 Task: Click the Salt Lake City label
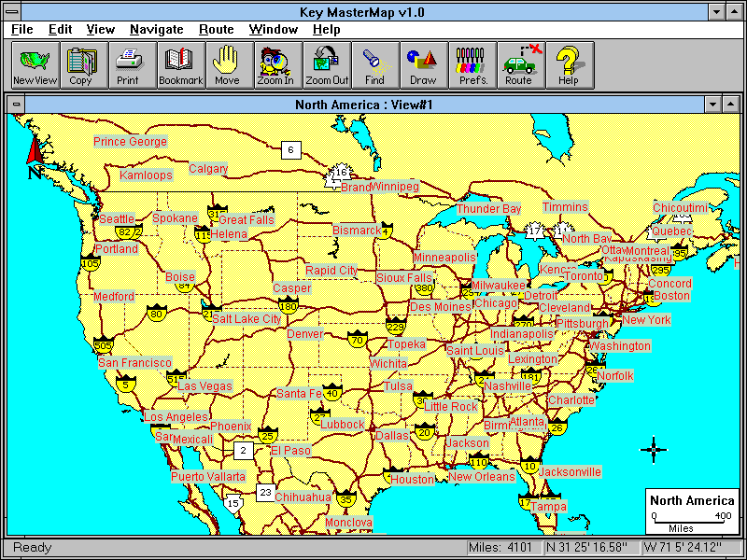(x=247, y=318)
